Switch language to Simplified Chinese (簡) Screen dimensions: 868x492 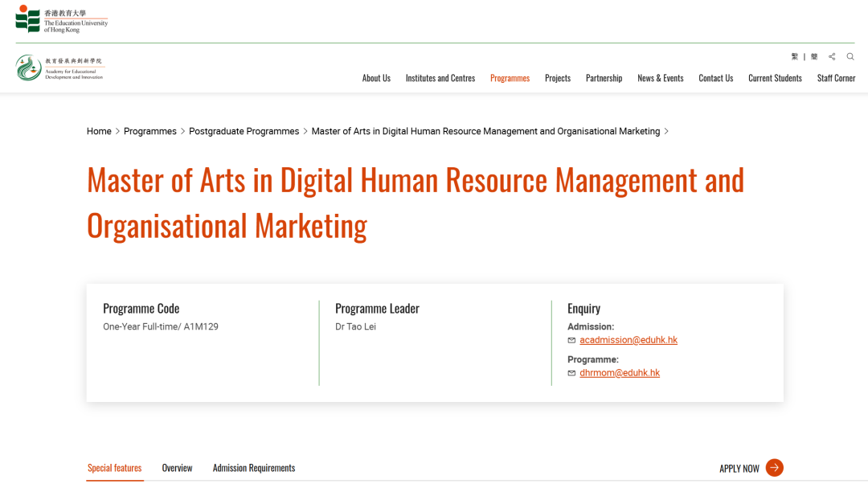click(814, 57)
